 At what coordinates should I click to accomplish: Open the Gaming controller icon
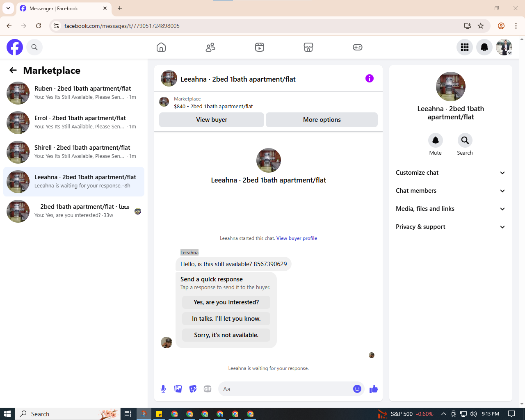click(x=358, y=47)
